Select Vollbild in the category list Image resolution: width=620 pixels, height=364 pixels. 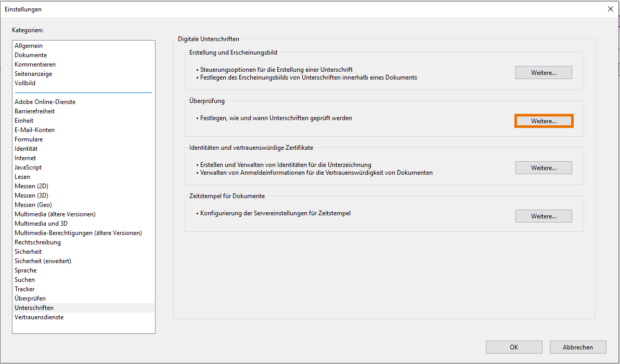pos(25,83)
